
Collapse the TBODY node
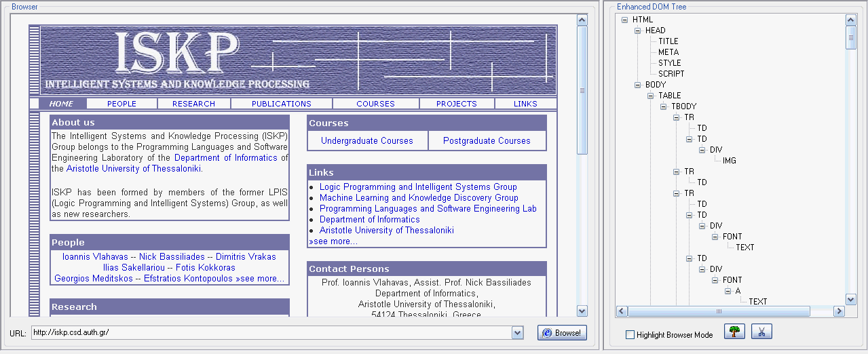[x=664, y=106]
